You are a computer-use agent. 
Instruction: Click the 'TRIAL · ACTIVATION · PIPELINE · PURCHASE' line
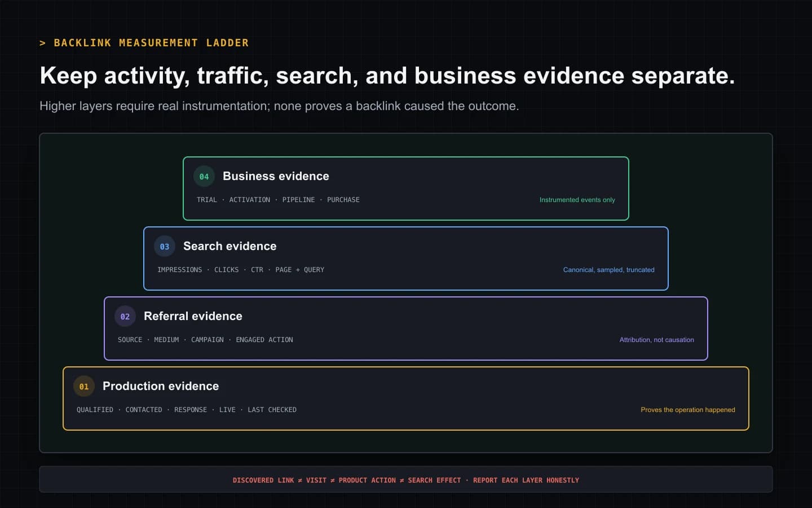(x=278, y=200)
